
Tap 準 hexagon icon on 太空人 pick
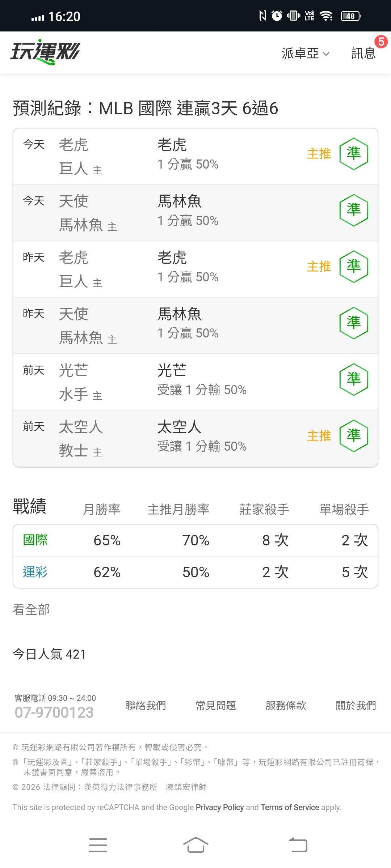354,436
